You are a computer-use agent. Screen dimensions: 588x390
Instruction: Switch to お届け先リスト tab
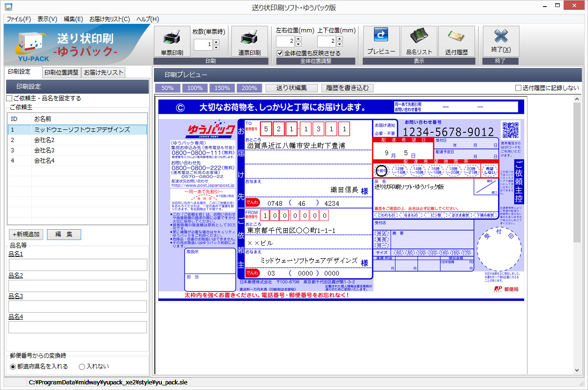coord(103,73)
